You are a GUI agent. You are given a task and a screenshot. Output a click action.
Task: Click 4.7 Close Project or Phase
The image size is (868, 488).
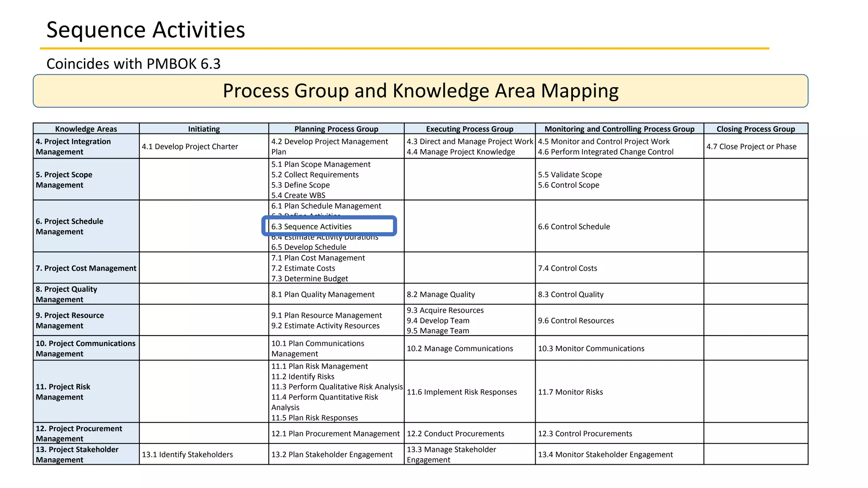tap(751, 147)
